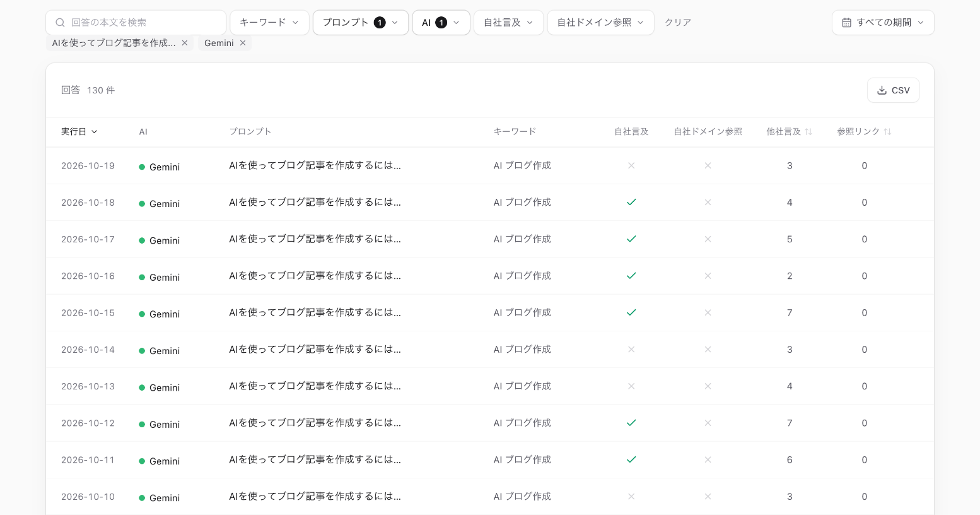Focus the 回答の本文を検索 search field

pos(136,23)
